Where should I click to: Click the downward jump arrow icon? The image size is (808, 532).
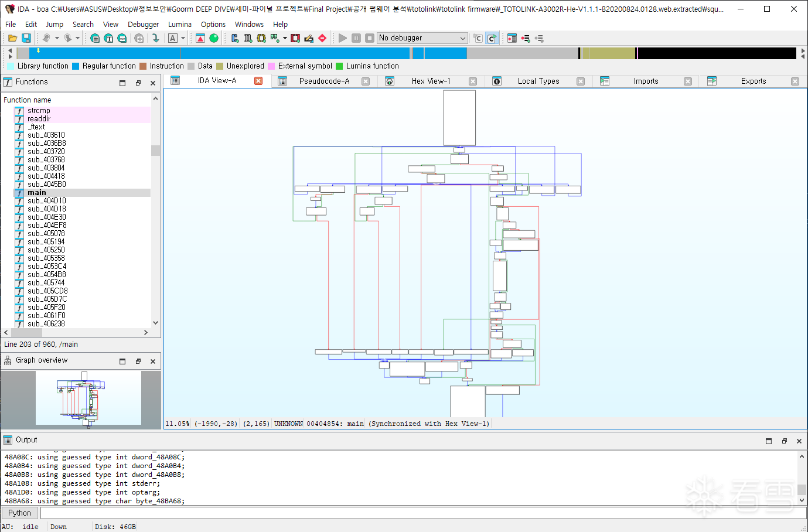coord(155,38)
